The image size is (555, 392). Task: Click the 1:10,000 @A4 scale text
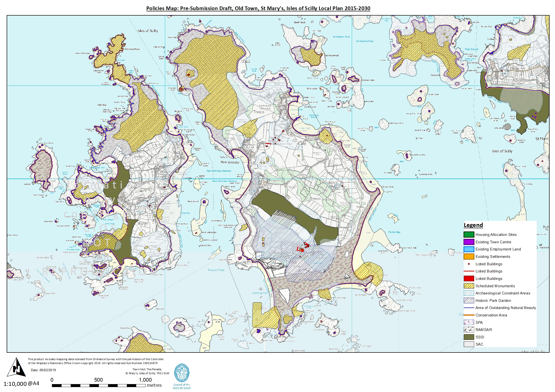point(21,384)
